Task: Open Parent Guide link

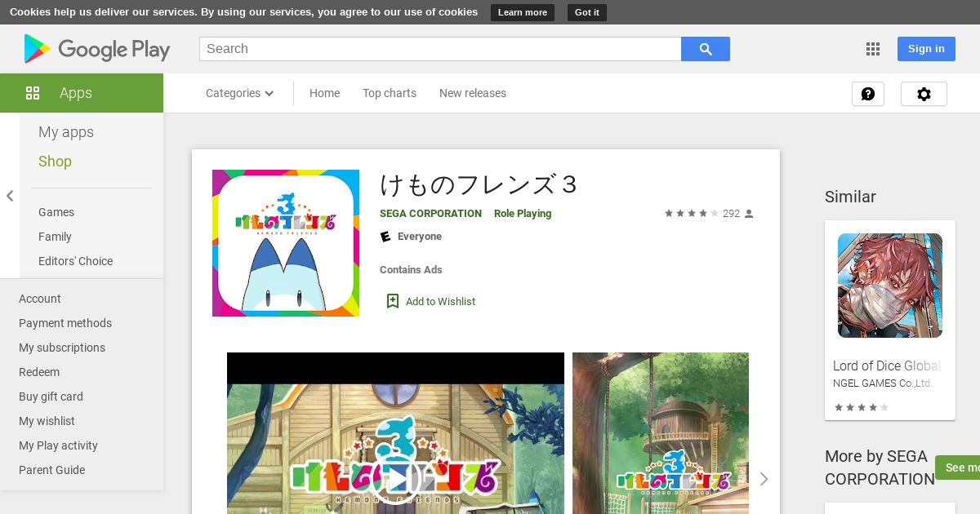Action: point(51,470)
